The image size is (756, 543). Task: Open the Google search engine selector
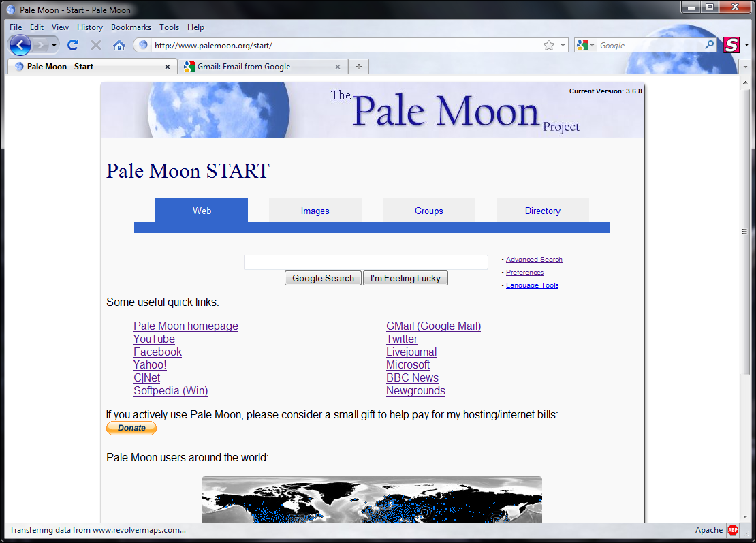(585, 46)
